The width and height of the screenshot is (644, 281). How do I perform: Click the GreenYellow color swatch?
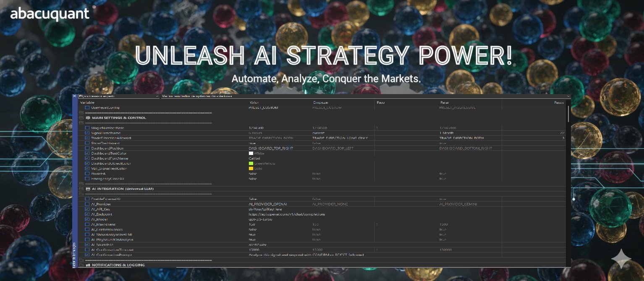pos(251,163)
